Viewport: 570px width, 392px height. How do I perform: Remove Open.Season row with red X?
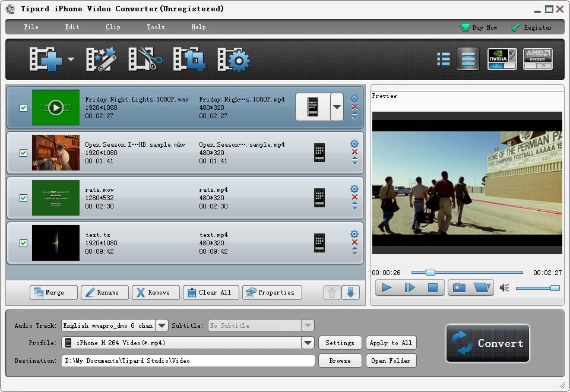click(354, 152)
